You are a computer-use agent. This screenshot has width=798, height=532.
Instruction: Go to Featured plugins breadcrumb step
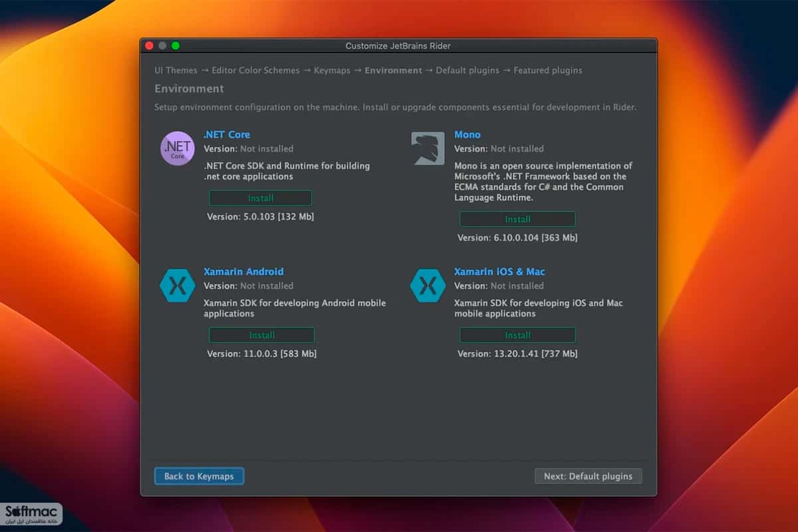[x=548, y=70]
